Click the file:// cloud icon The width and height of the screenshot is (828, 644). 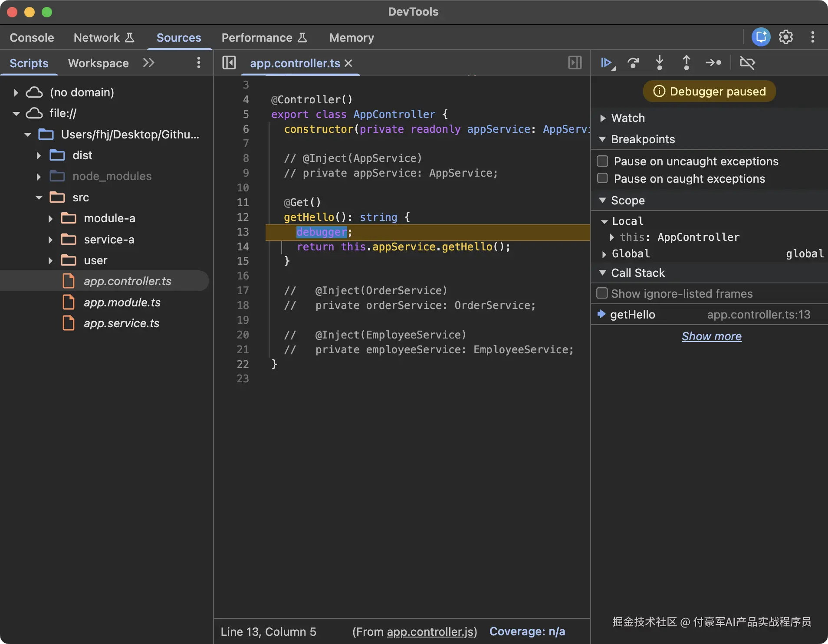point(34,113)
